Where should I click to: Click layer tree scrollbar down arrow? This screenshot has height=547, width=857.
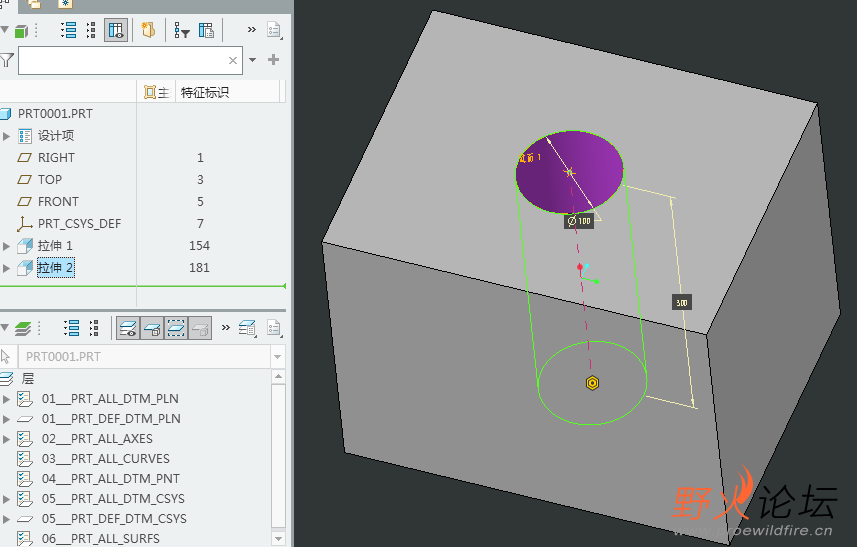coord(278,539)
